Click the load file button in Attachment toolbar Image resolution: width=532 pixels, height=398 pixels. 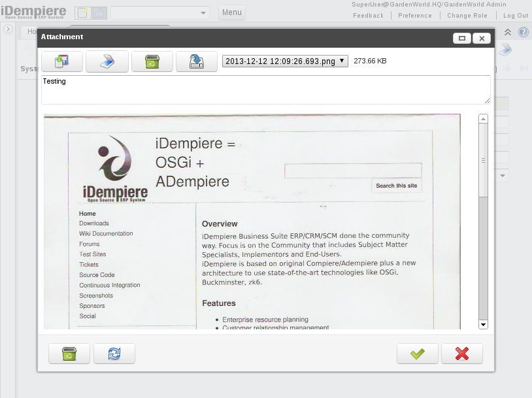click(62, 61)
